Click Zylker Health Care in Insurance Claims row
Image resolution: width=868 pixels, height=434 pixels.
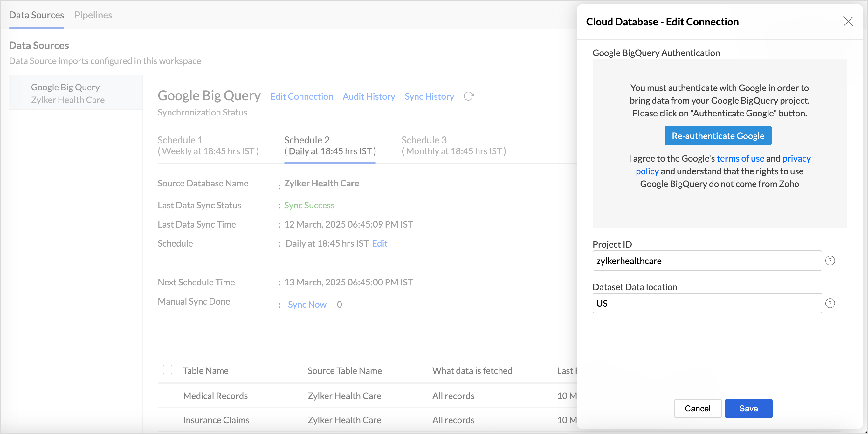click(344, 420)
